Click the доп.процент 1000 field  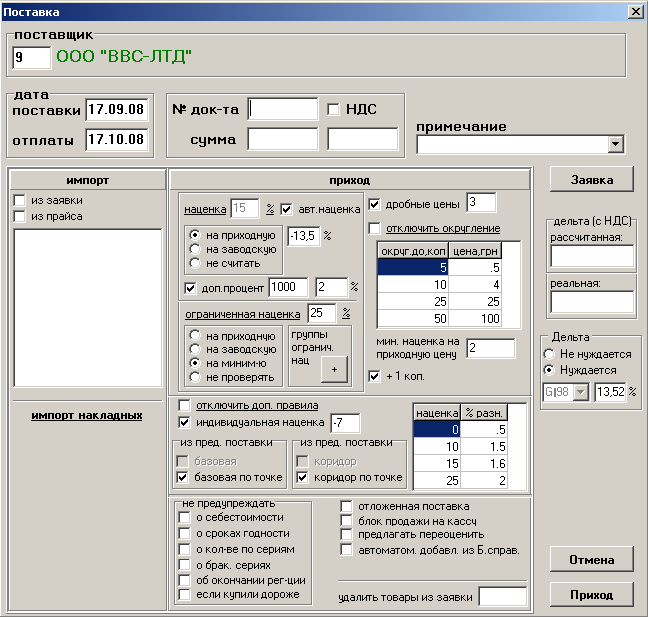click(288, 287)
